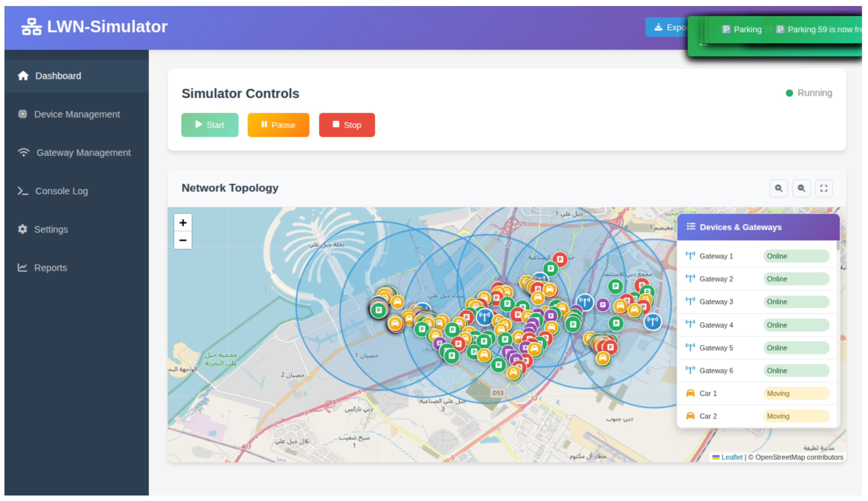868x501 pixels.
Task: Click Gateway 1 antenna icon in list
Action: pos(690,256)
